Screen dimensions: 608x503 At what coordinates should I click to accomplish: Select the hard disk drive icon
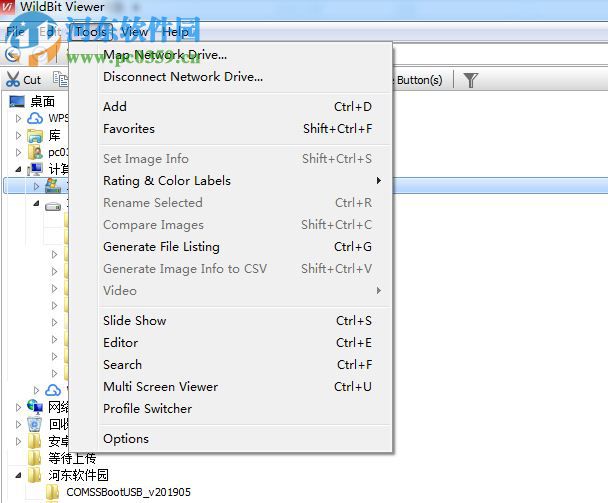[53, 206]
